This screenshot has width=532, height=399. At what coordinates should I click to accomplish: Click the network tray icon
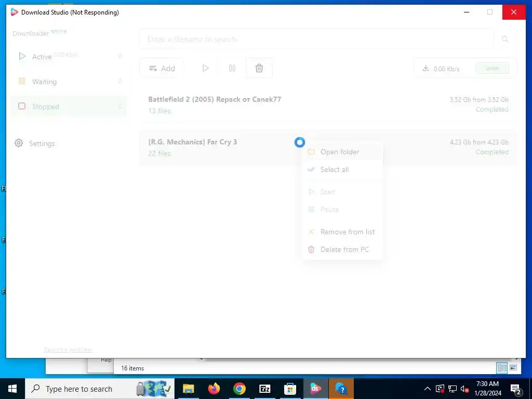point(453,389)
